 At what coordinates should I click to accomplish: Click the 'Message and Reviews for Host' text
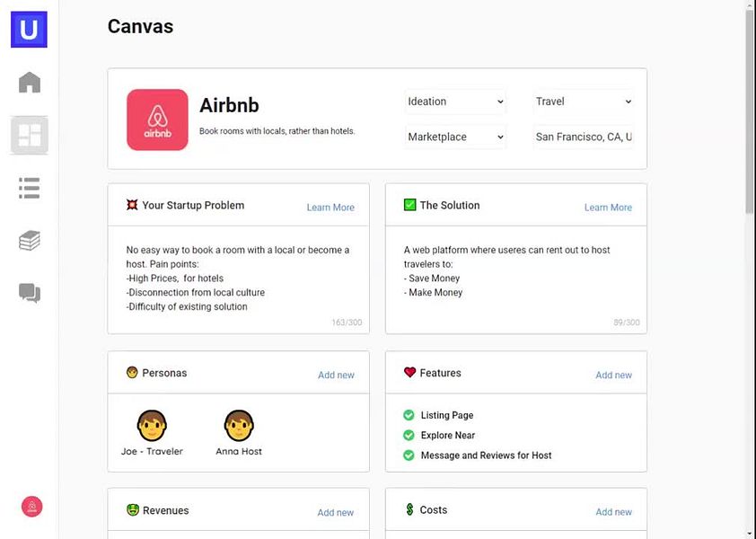pos(486,455)
